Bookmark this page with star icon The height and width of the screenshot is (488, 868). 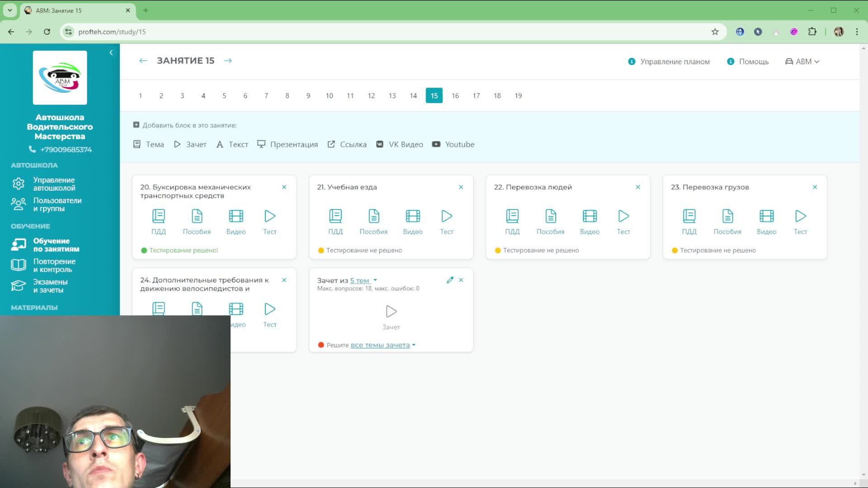(x=715, y=32)
